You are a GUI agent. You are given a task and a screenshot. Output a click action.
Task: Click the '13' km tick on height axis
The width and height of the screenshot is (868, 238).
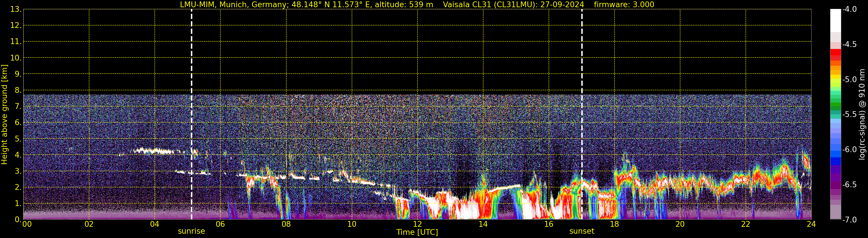(x=15, y=10)
